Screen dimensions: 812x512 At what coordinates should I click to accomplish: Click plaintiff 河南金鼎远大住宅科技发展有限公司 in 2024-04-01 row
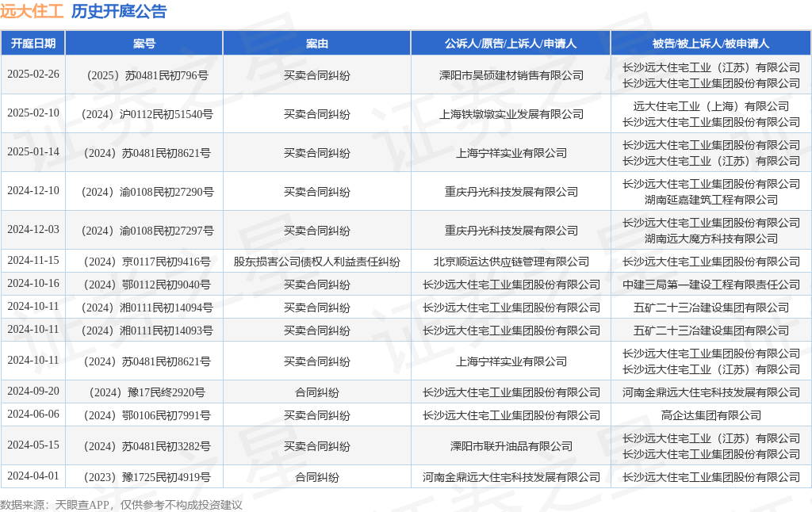[511, 477]
